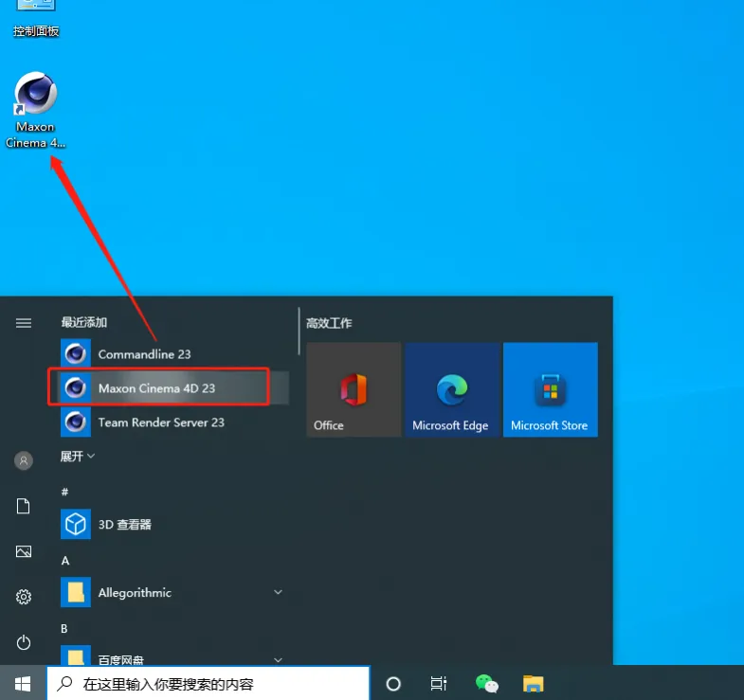Click the 高效工作 tile group header
Viewport: 744px width, 700px height.
(x=329, y=323)
